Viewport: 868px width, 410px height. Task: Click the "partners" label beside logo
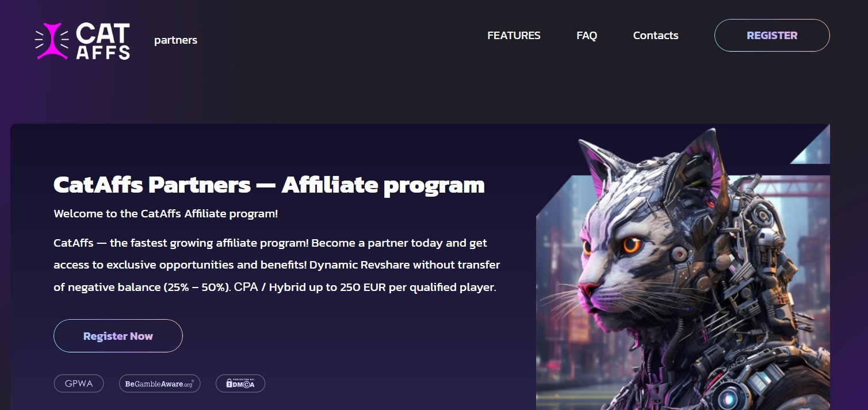point(175,40)
